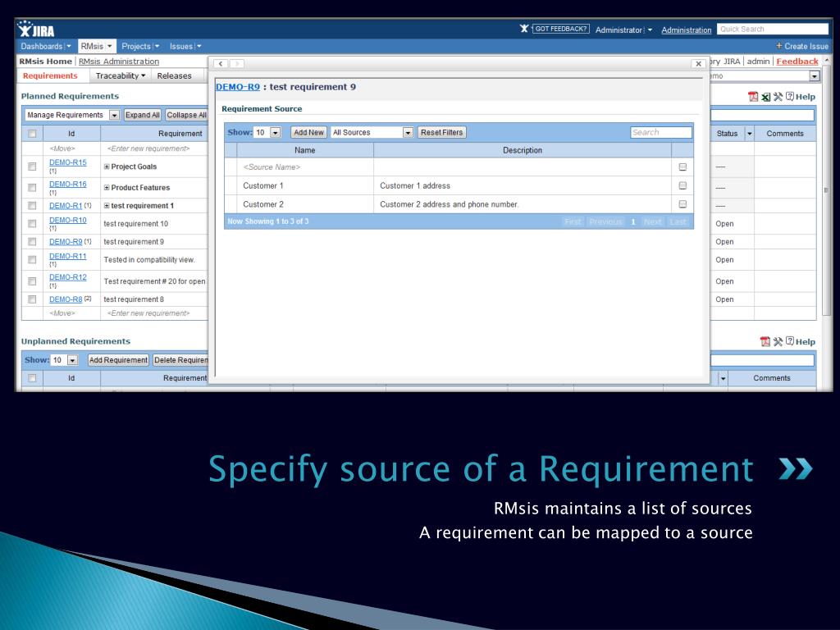Click the Customer 2 source name cell

point(305,204)
